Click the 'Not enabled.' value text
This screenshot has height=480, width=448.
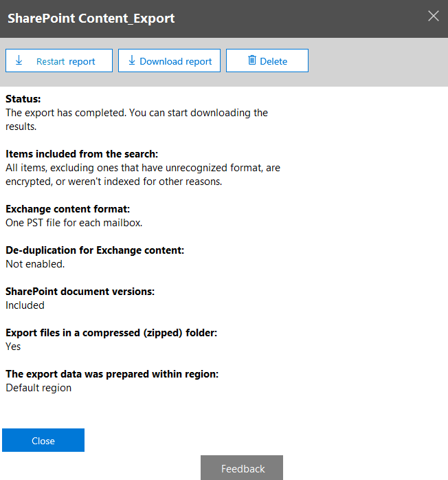[x=35, y=264]
